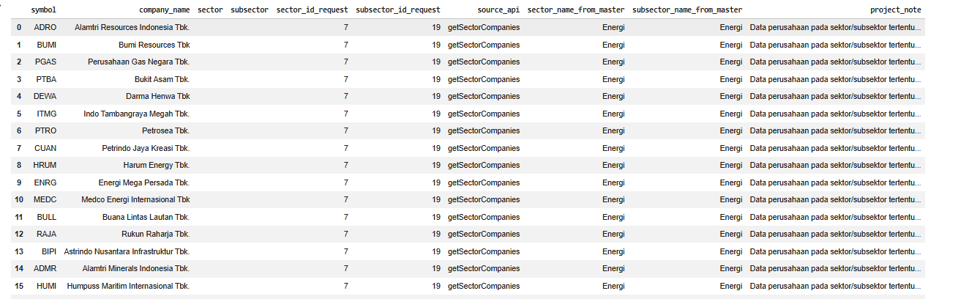Click Harum Energy Tbk. company name
This screenshot has width=980, height=299.
157,165
